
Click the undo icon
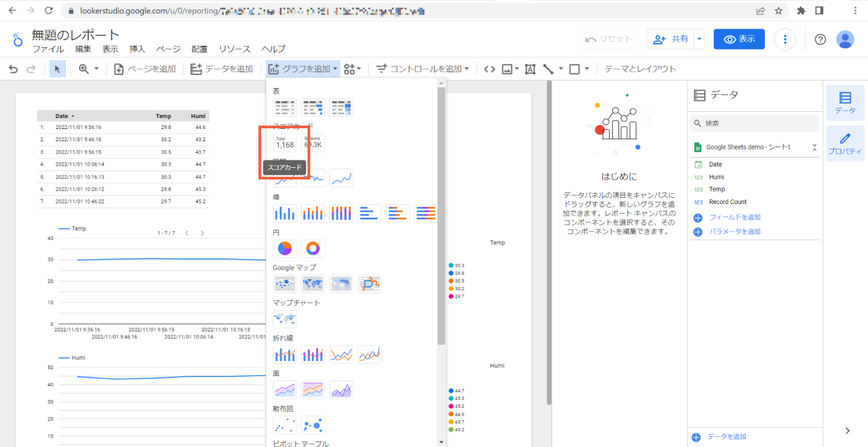(x=12, y=68)
